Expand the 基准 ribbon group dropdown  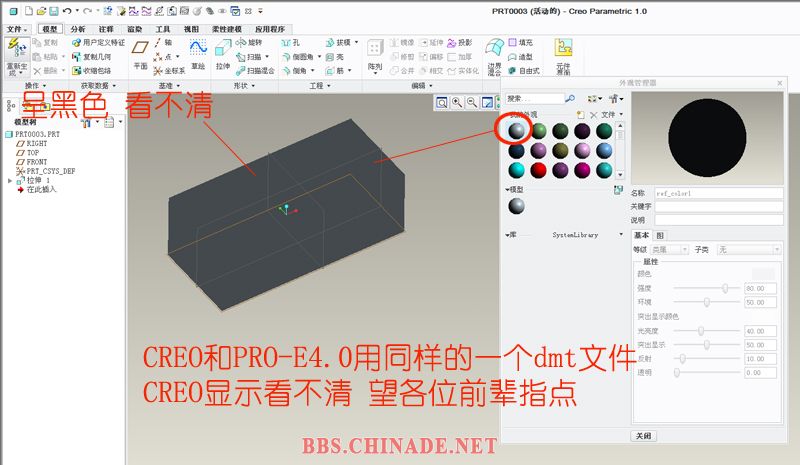point(169,86)
